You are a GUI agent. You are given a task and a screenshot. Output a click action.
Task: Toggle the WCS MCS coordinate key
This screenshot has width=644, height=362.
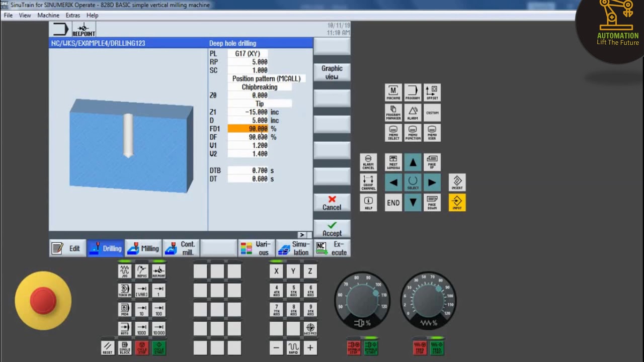point(310,329)
